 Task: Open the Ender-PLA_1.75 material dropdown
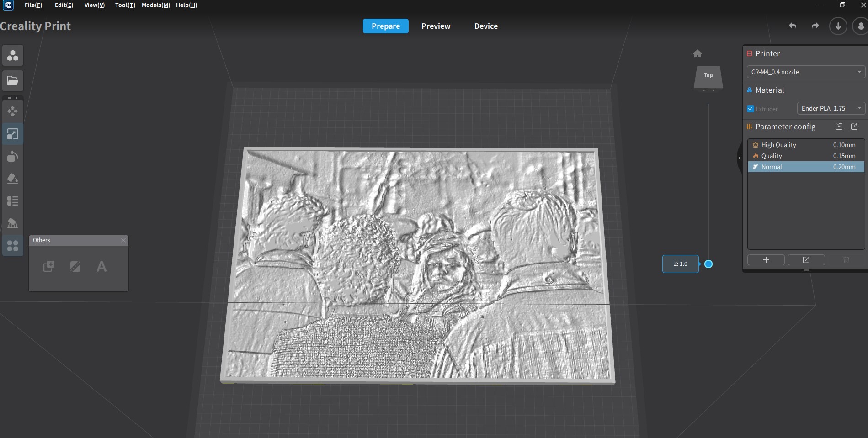831,108
